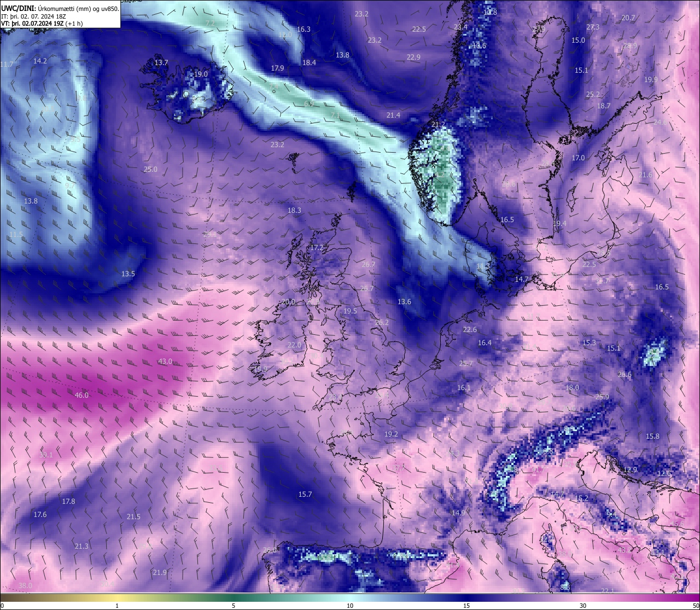700x610 pixels.
Task: Click the 22.9 value in the Norwegian Sea
Action: point(413,57)
